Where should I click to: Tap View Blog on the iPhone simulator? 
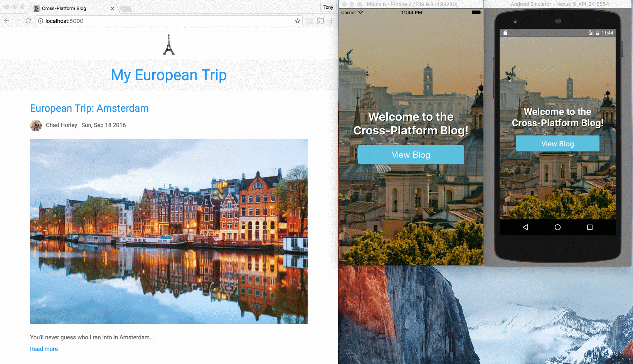click(411, 154)
